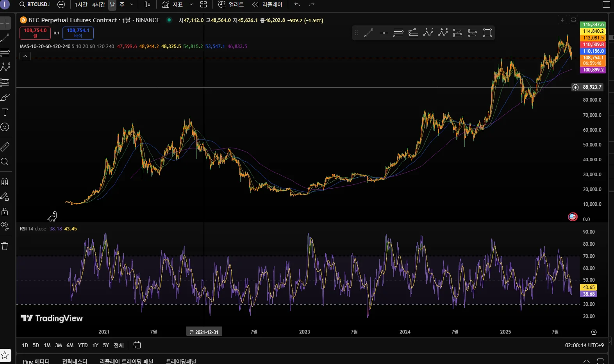614x364 pixels.
Task: Open the Elliott wave pattern tools in sidebar
Action: (x=5, y=67)
